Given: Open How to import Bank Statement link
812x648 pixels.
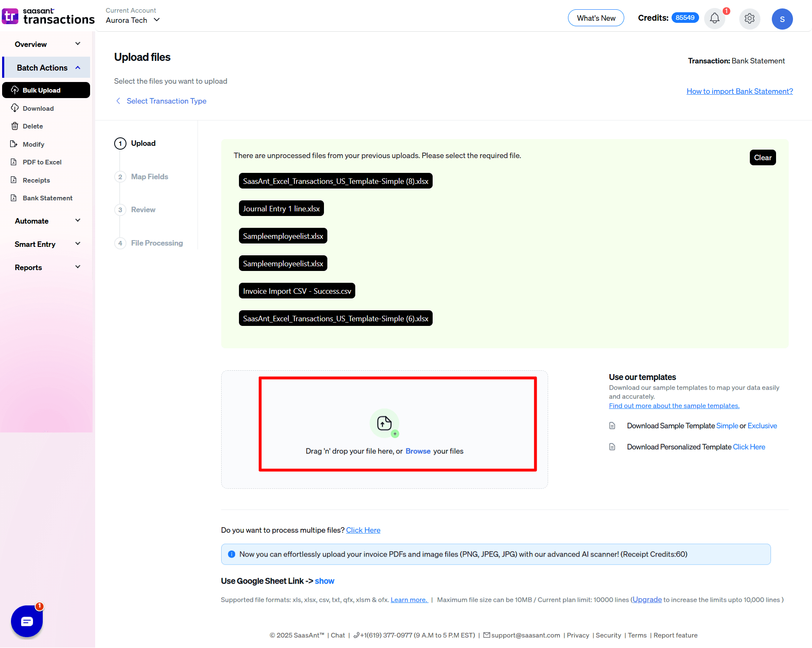Looking at the screenshot, I should point(740,91).
